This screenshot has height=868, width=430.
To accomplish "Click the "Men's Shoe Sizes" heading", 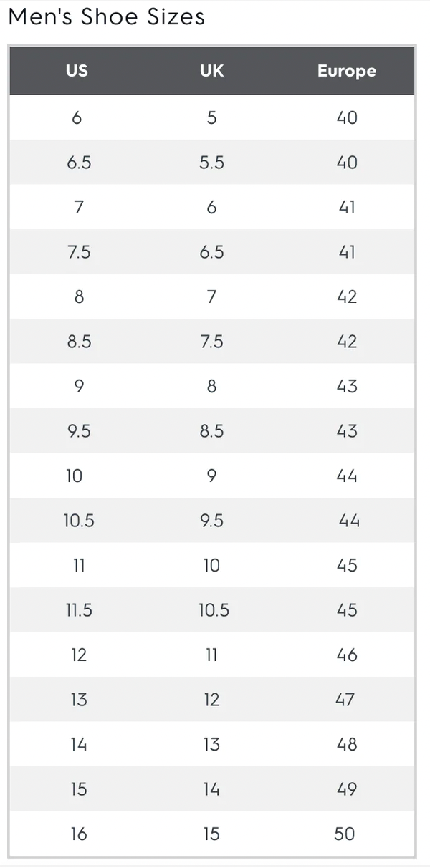I will 106,17.
